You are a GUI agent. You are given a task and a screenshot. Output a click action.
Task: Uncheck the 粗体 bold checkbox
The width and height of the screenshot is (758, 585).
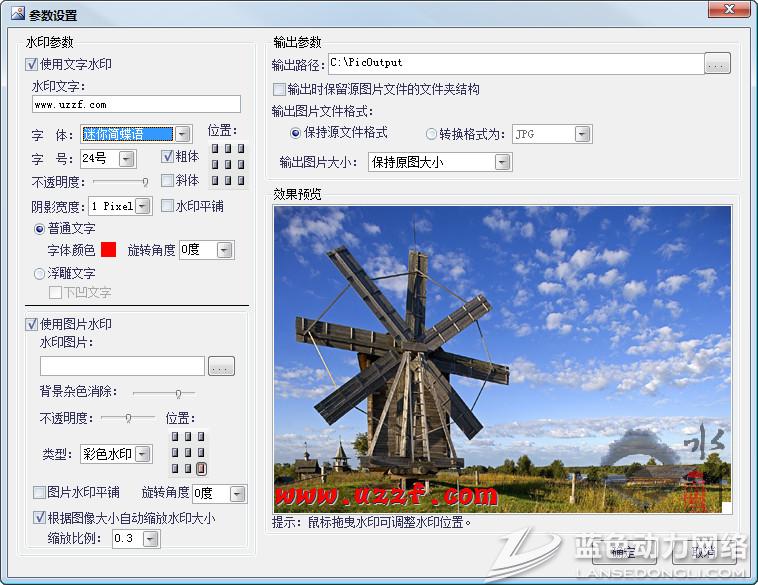coord(168,156)
